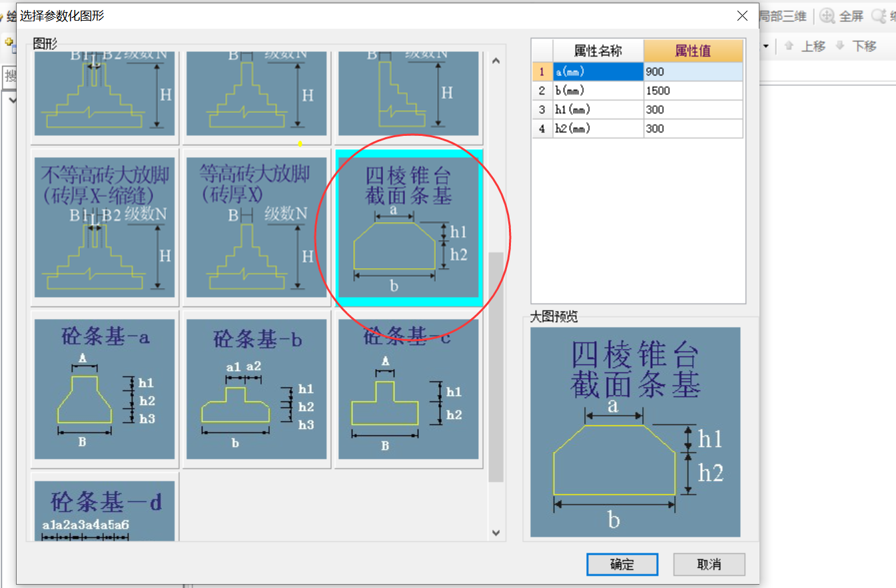896x588 pixels.
Task: Close the 选择参数化图形 dialog
Action: [742, 16]
